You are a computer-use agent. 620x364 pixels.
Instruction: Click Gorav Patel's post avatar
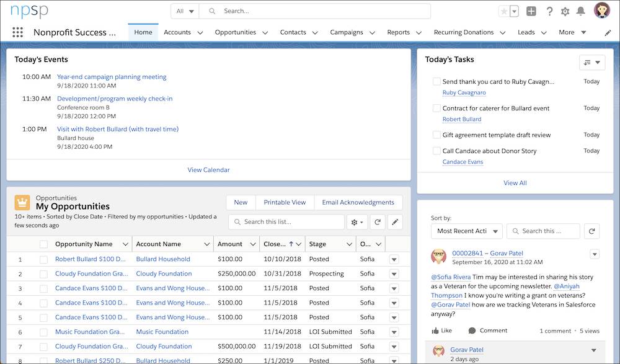438,256
